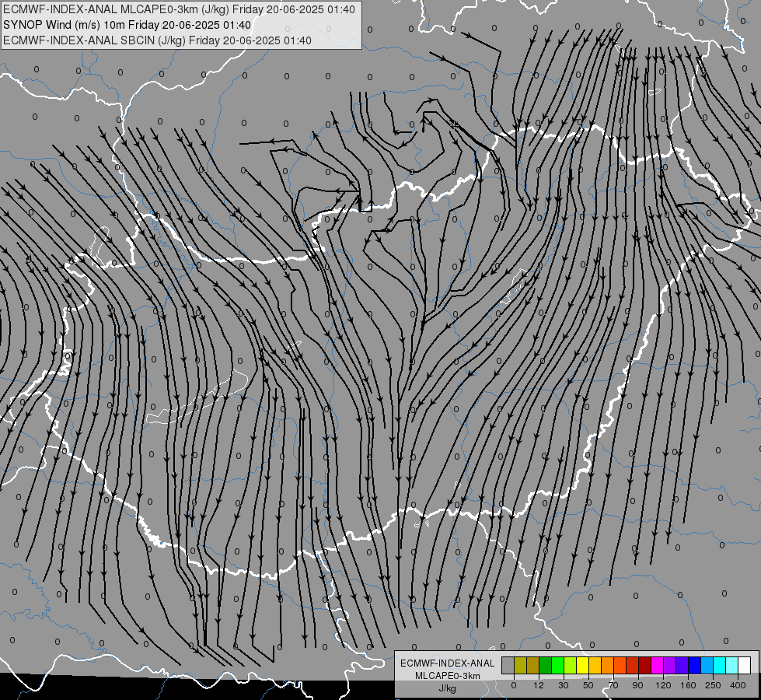Click the ECMWF-INDEX-ANAL MLCAPE0-3km title line
The image size is (761, 700).
(179, 9)
